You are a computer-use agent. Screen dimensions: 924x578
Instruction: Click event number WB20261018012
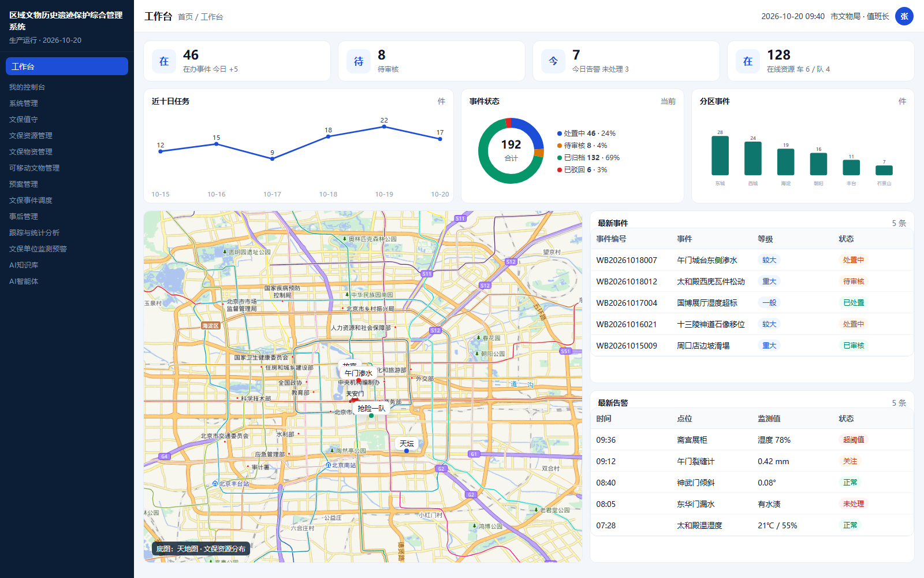click(627, 281)
